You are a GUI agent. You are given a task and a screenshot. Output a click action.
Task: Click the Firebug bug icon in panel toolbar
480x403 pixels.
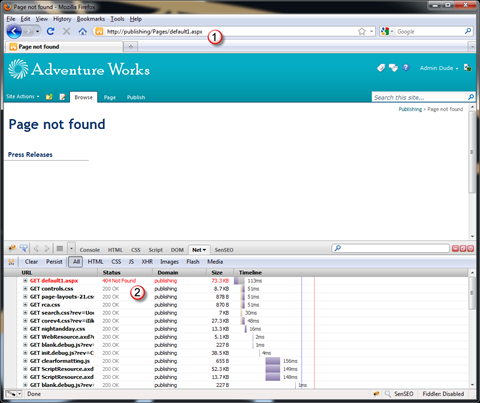12,248
